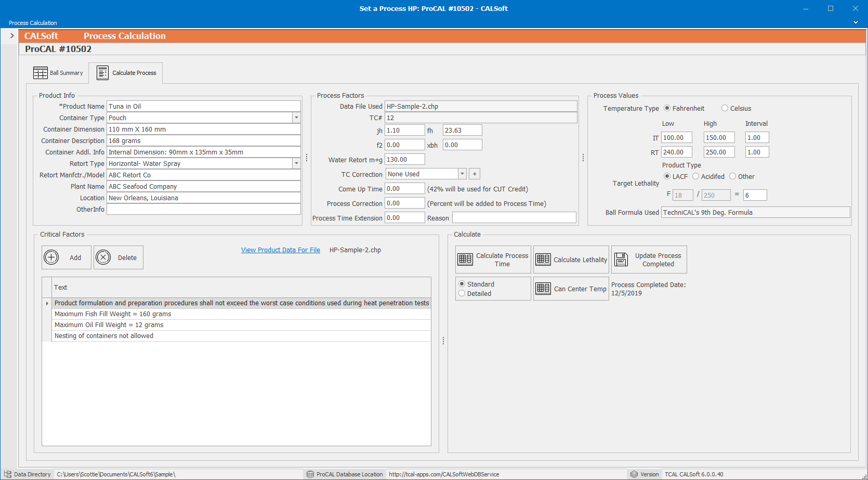Screen dimensions: 868x480
Task: Click the Ball Formula Used field
Action: tap(755, 213)
